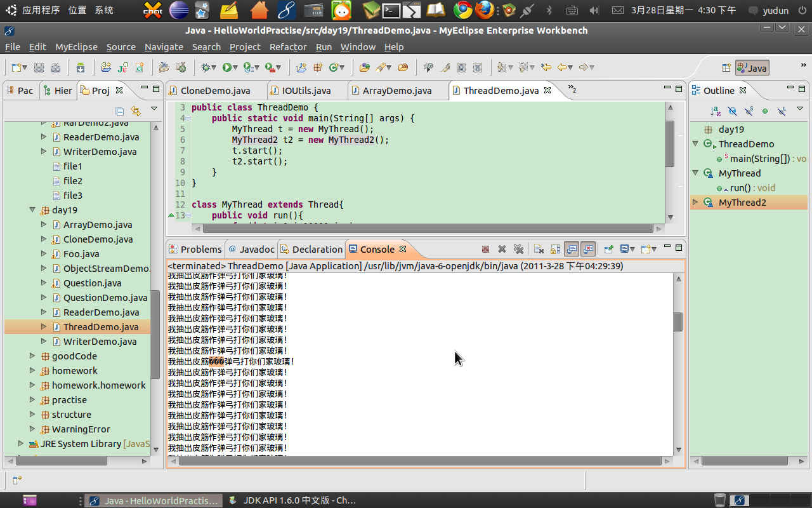Viewport: 812px width, 508px height.
Task: Click the Debug bug icon
Action: 205,67
